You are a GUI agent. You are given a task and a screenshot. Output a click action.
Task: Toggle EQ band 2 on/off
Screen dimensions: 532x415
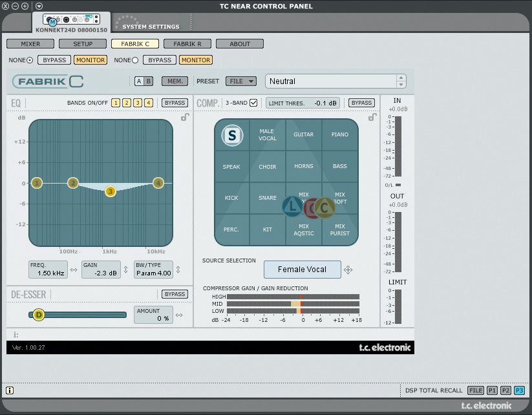point(127,103)
